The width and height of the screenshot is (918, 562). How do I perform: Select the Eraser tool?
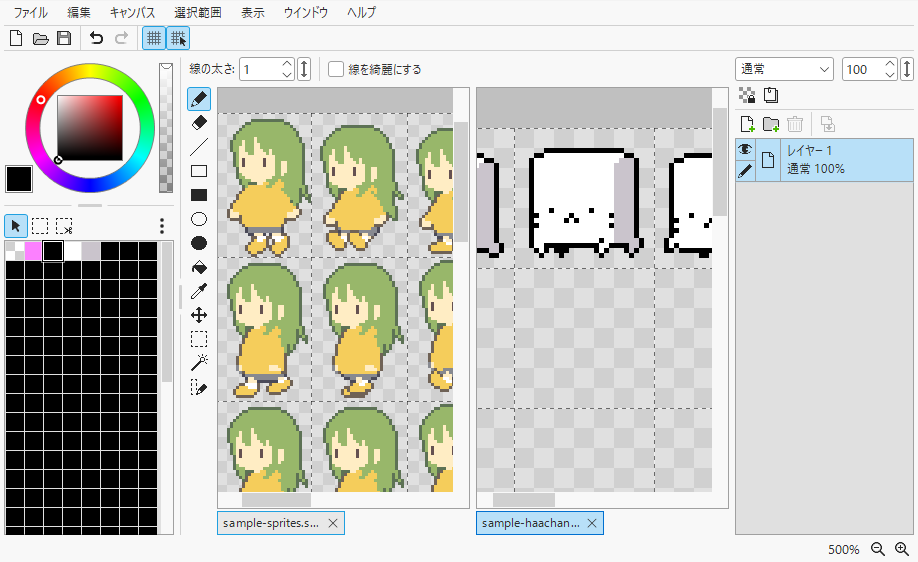pos(199,123)
